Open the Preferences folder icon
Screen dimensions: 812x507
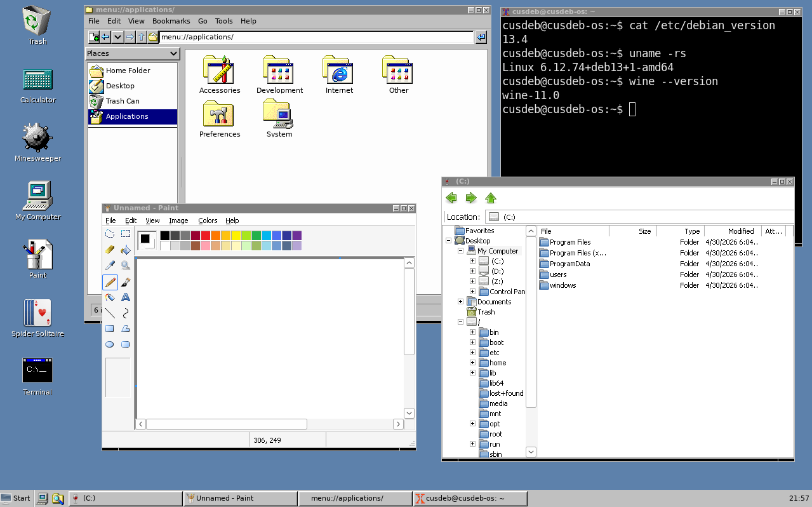[x=220, y=113]
